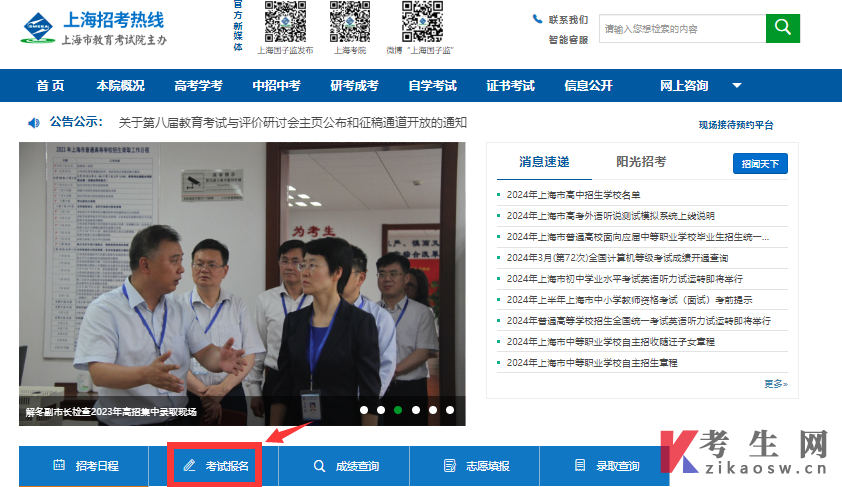
Task: Click the 更多» link in news panel
Action: point(776,384)
